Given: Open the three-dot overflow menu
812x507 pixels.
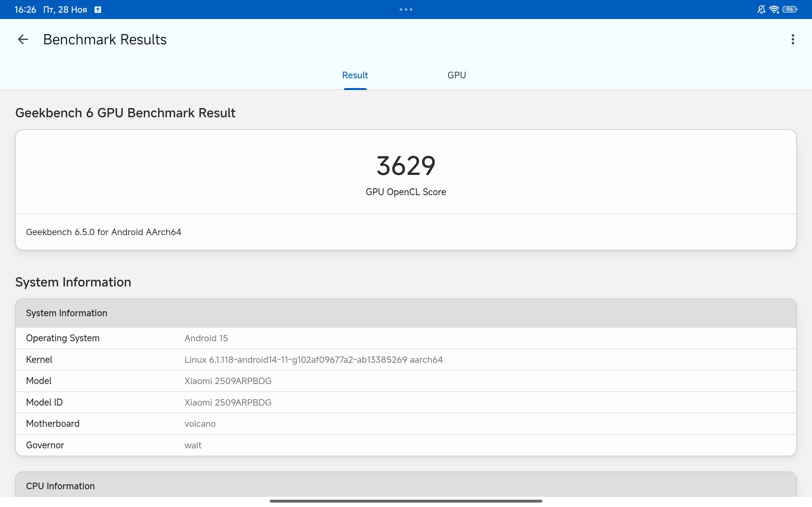Looking at the screenshot, I should point(793,40).
